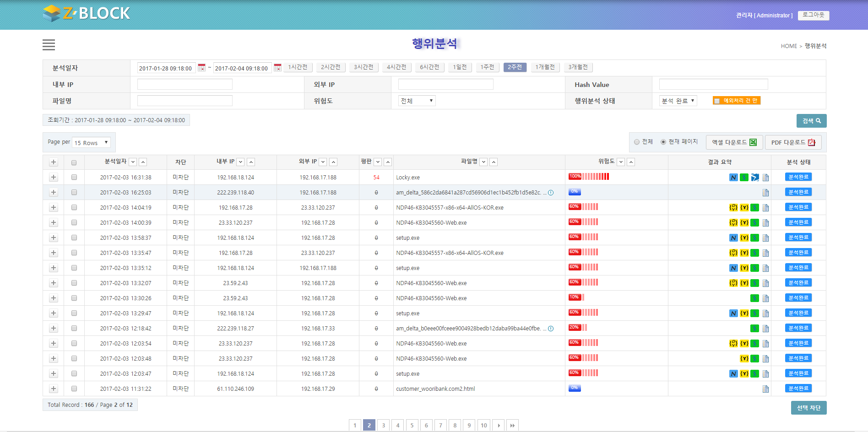This screenshot has height=432, width=868.
Task: Click the 10% risk bar in 13:30:26 row
Action: 576,297
